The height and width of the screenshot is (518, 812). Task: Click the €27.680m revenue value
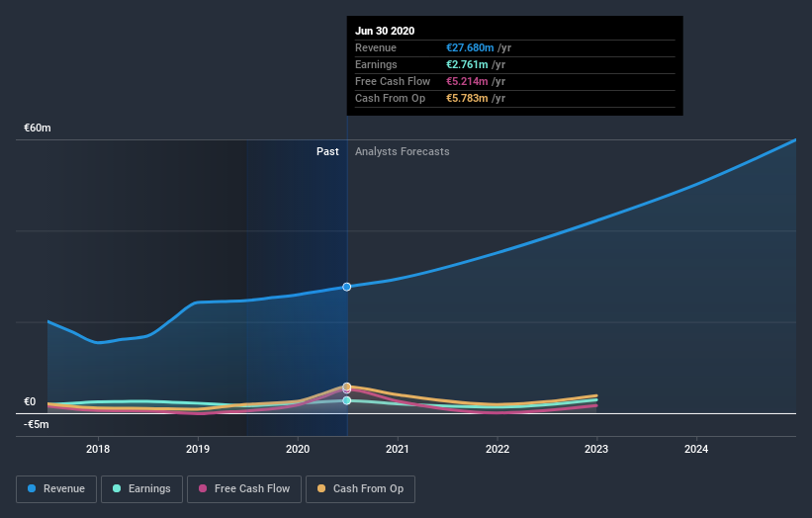tap(470, 47)
